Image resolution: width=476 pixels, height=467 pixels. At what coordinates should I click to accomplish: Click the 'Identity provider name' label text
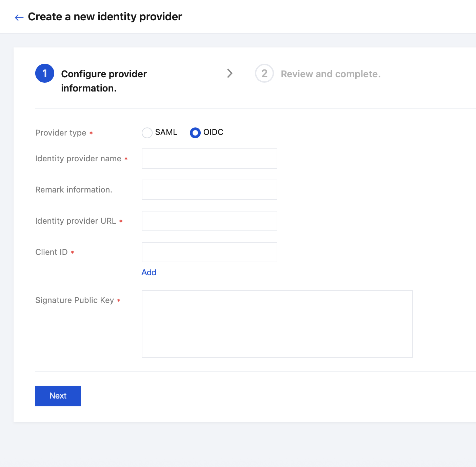click(78, 159)
